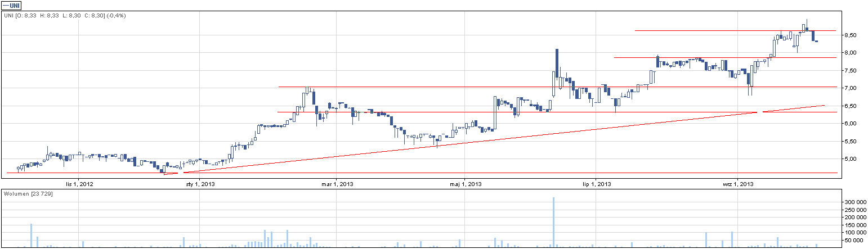Select the UNI OHLC info line
Viewport: 868px width, 249px height.
[x=65, y=15]
